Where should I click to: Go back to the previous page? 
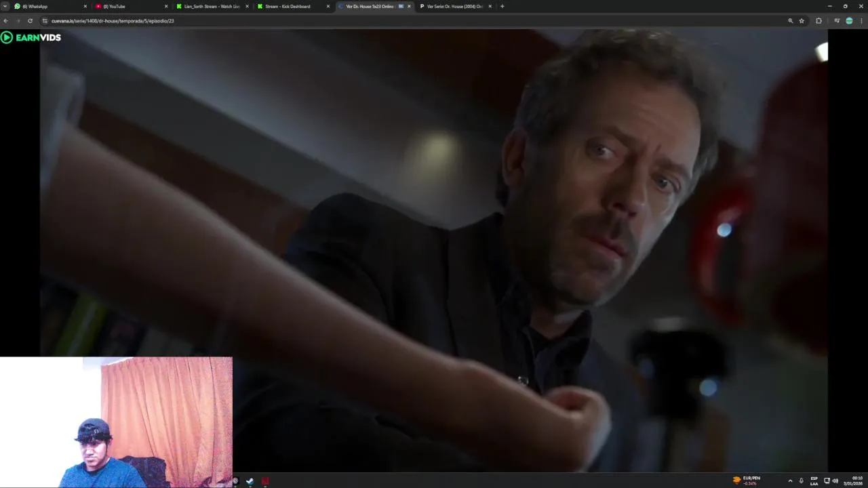coord(5,21)
